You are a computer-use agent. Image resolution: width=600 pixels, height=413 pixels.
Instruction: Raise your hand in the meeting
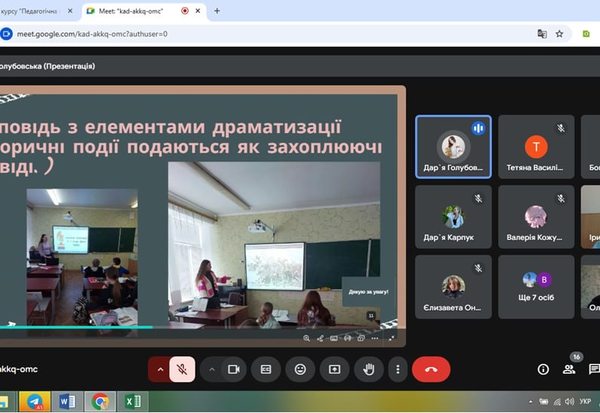click(x=368, y=369)
